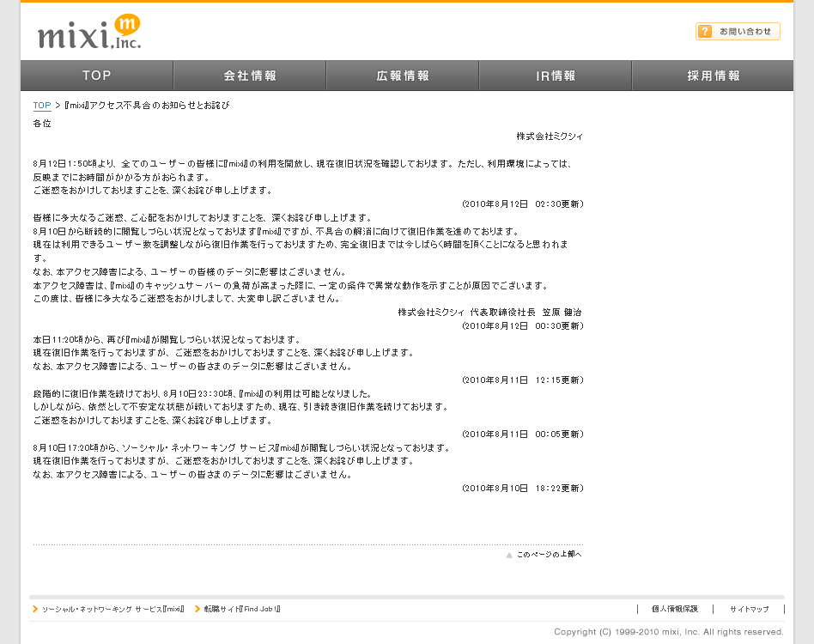Click the TOP breadcrumb link

point(42,105)
